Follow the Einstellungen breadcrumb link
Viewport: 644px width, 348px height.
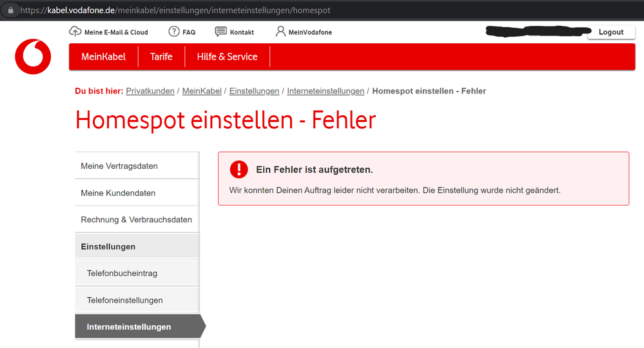[x=254, y=91]
